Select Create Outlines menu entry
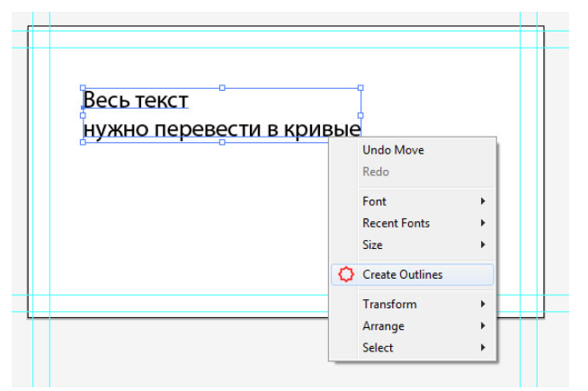This screenshot has width=588, height=391. [x=413, y=275]
